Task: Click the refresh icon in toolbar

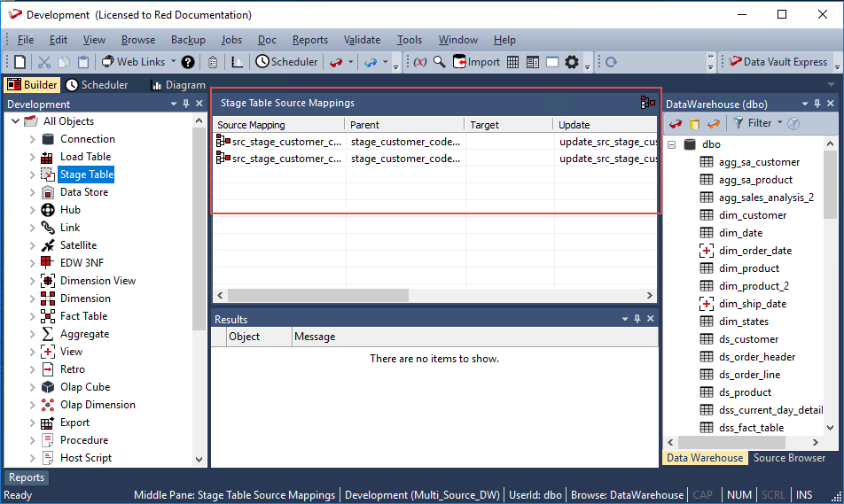Action: tap(611, 62)
